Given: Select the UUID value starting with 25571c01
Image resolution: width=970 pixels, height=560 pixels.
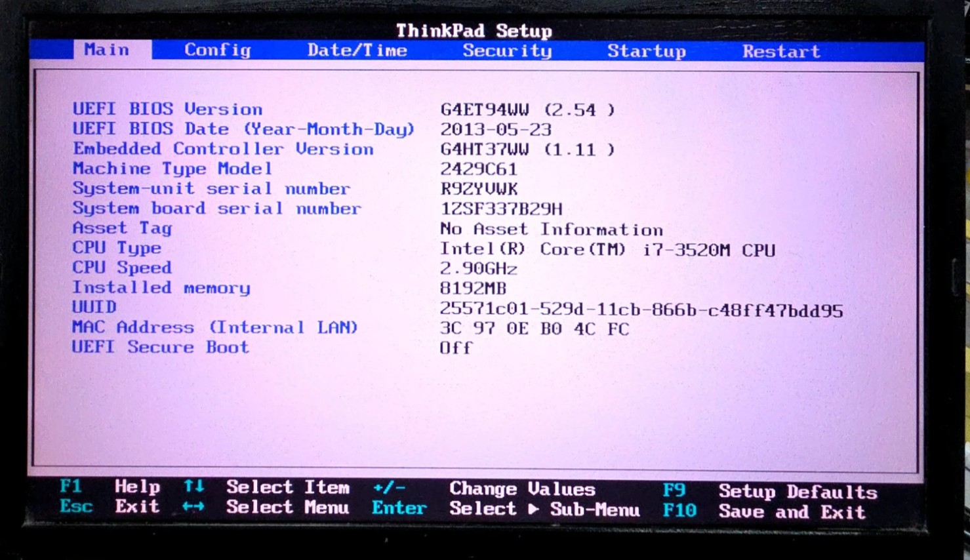Looking at the screenshot, I should pyautogui.click(x=641, y=310).
